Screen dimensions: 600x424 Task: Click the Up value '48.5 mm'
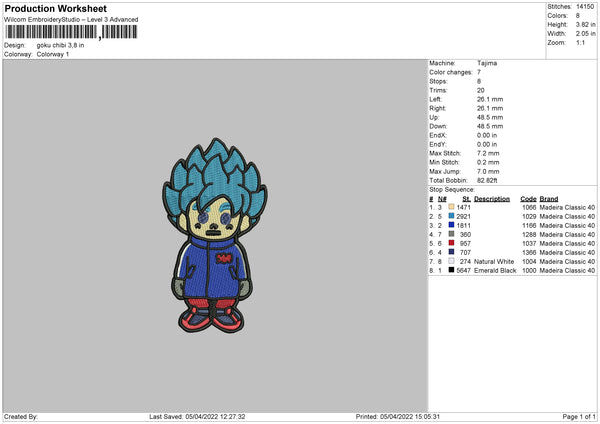point(490,117)
